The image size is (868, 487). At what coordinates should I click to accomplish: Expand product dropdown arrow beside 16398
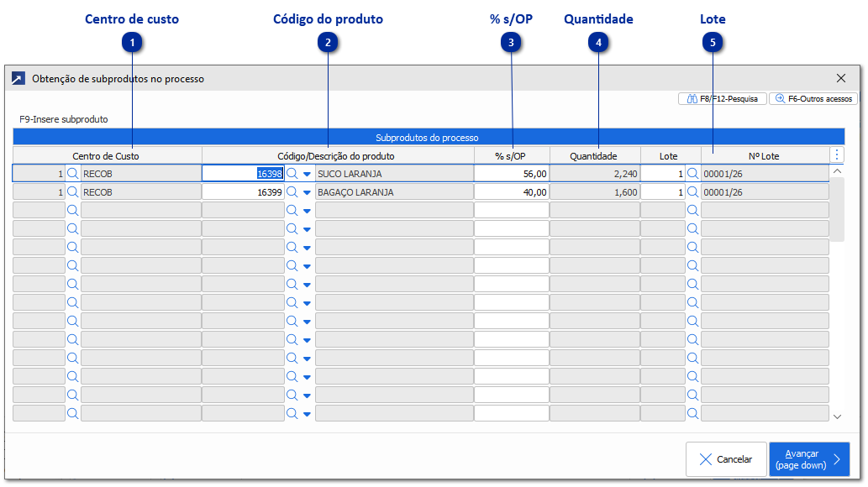[x=307, y=175]
